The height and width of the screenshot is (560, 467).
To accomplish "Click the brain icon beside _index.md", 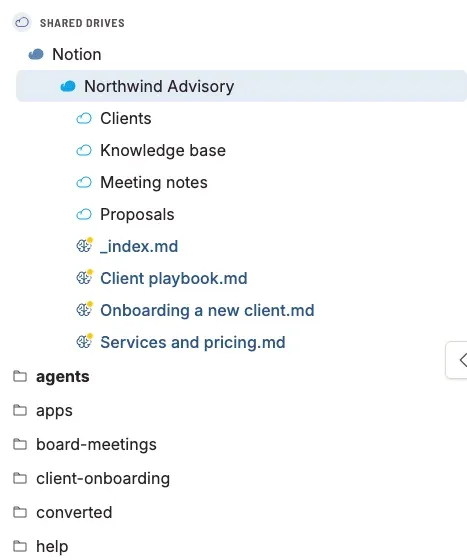I will [x=85, y=245].
